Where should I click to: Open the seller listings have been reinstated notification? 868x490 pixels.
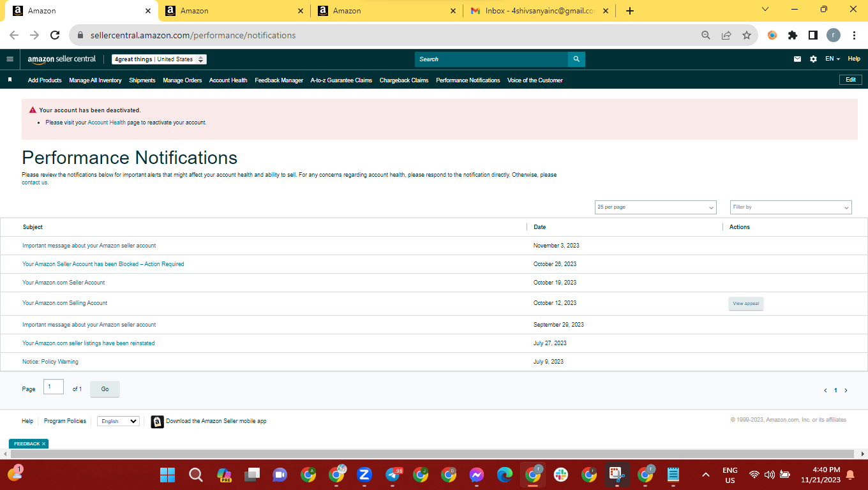point(89,343)
